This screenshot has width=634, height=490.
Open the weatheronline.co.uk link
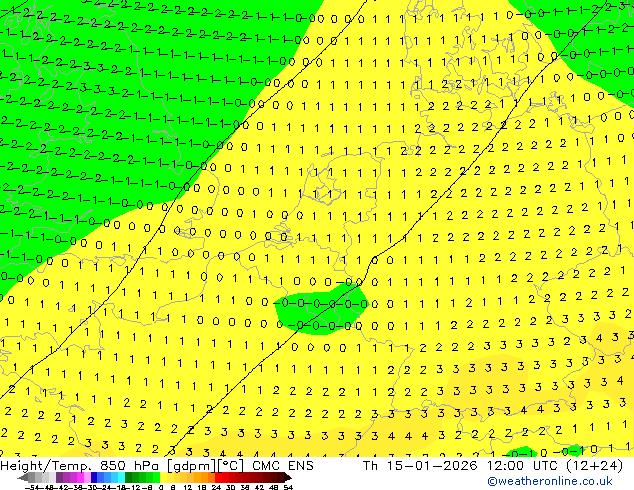pyautogui.click(x=550, y=481)
